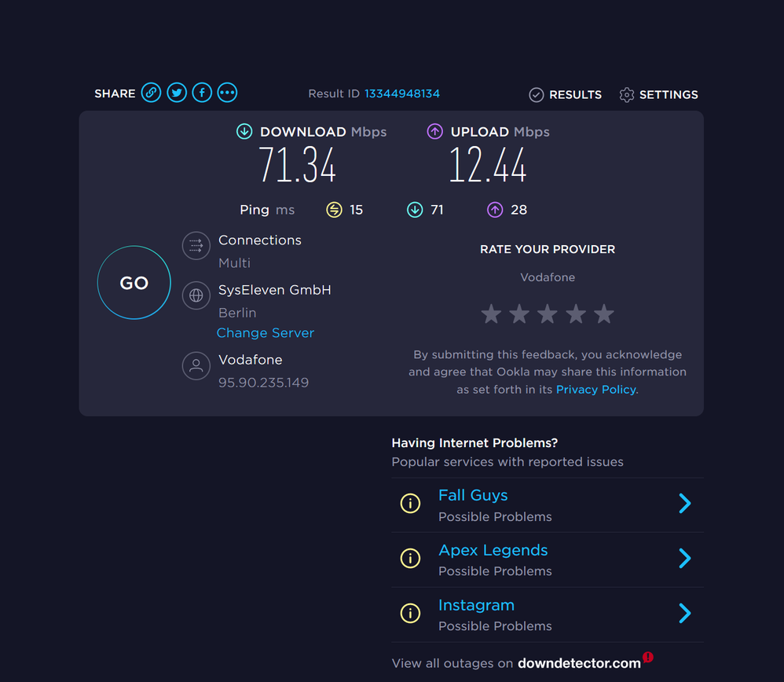Click the Connections multi icon
This screenshot has width=784, height=682.
coord(196,246)
